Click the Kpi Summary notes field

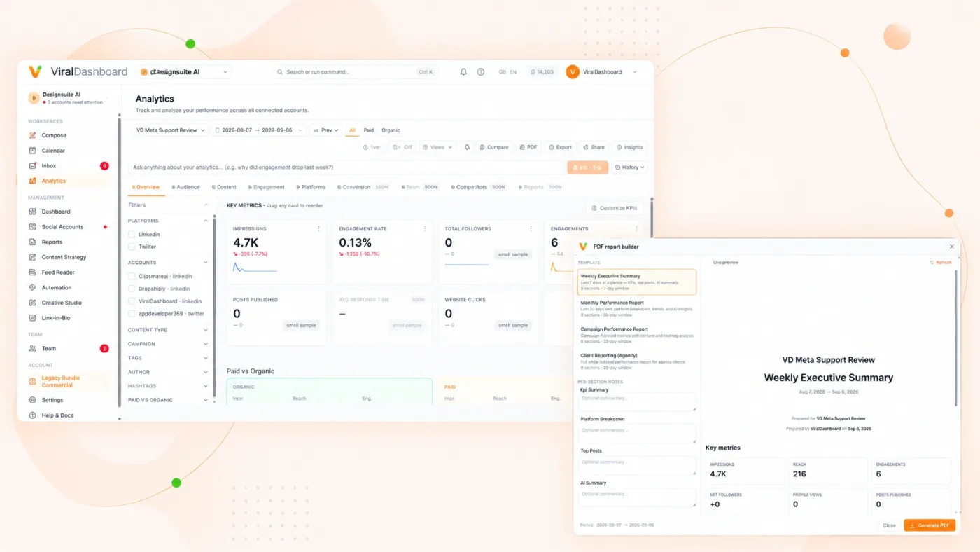pos(637,402)
